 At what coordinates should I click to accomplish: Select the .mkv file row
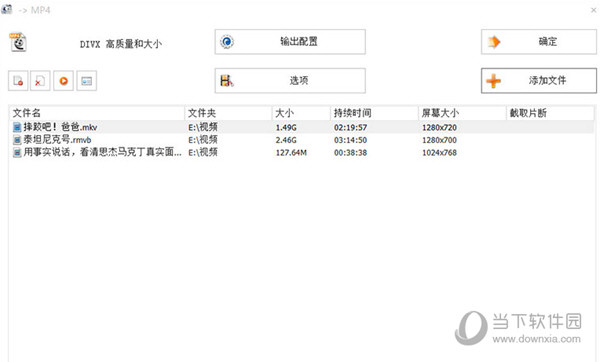[302, 127]
